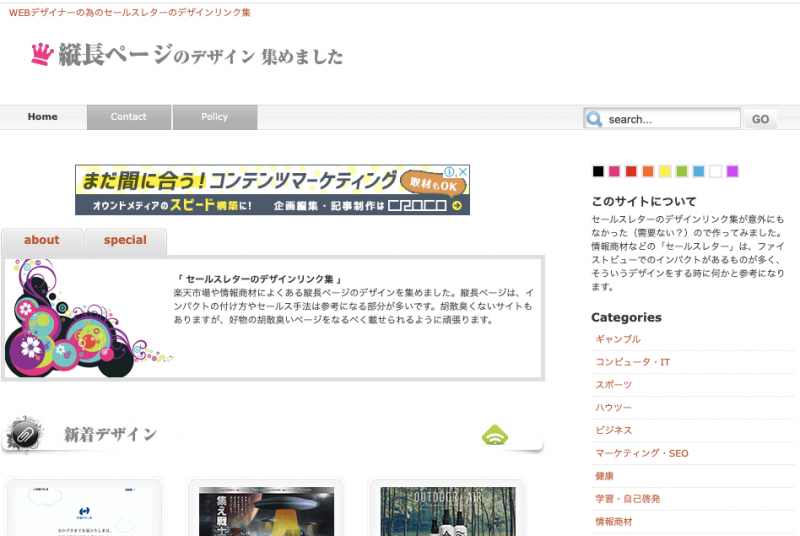This screenshot has height=536, width=800.
Task: Select the about tab
Action: (42, 240)
